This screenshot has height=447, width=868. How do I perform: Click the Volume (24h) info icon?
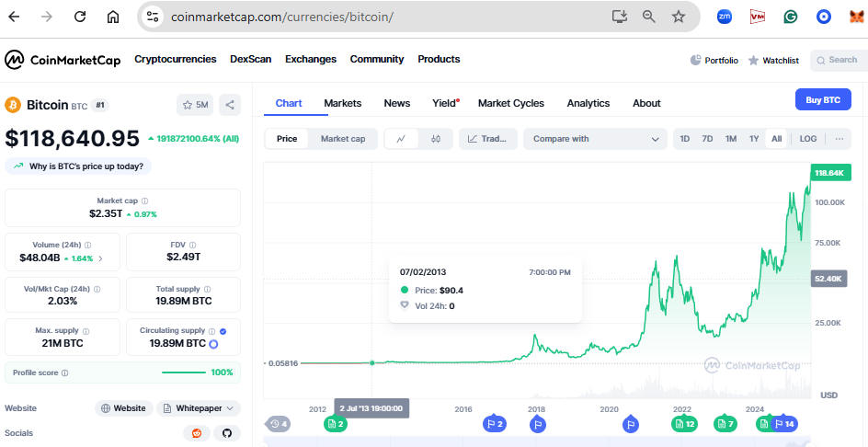88,245
